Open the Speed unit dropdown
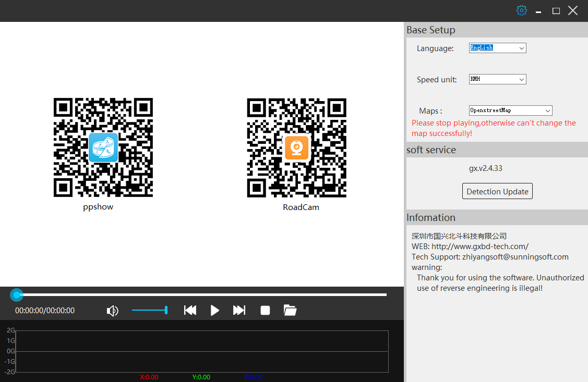The height and width of the screenshot is (382, 588). tap(497, 79)
